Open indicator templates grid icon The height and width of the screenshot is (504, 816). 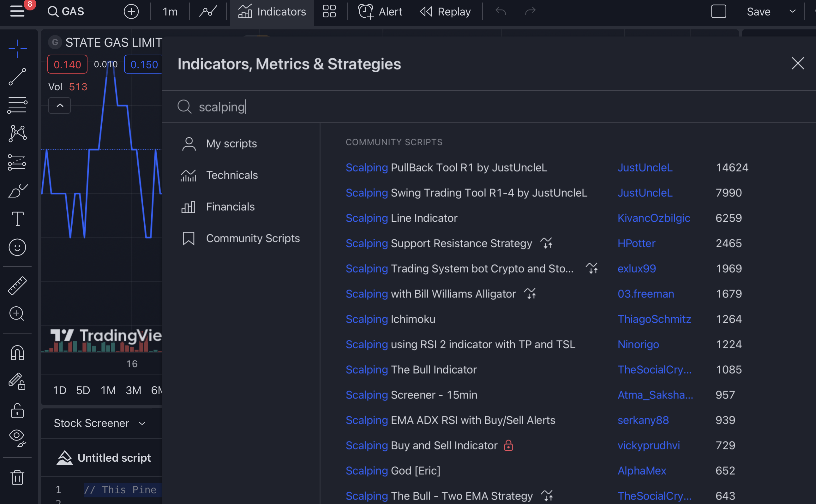tap(329, 11)
